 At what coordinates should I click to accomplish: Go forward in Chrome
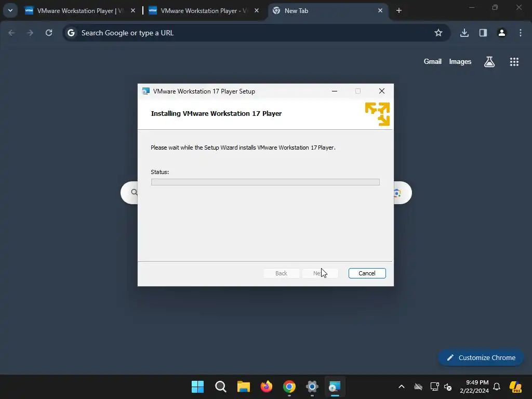click(30, 33)
